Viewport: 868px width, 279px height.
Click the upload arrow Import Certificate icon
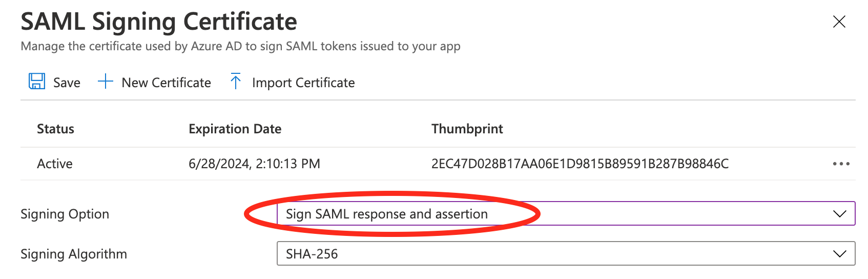click(236, 82)
